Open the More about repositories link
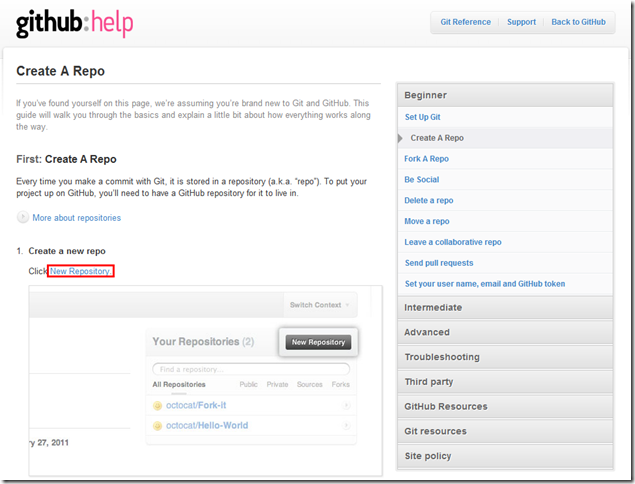635x484 pixels. click(x=77, y=218)
